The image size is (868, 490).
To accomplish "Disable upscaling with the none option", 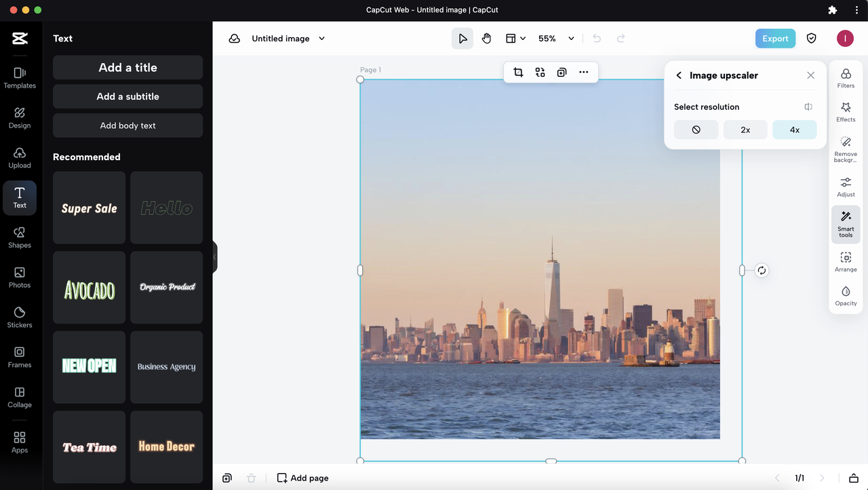I will (696, 130).
